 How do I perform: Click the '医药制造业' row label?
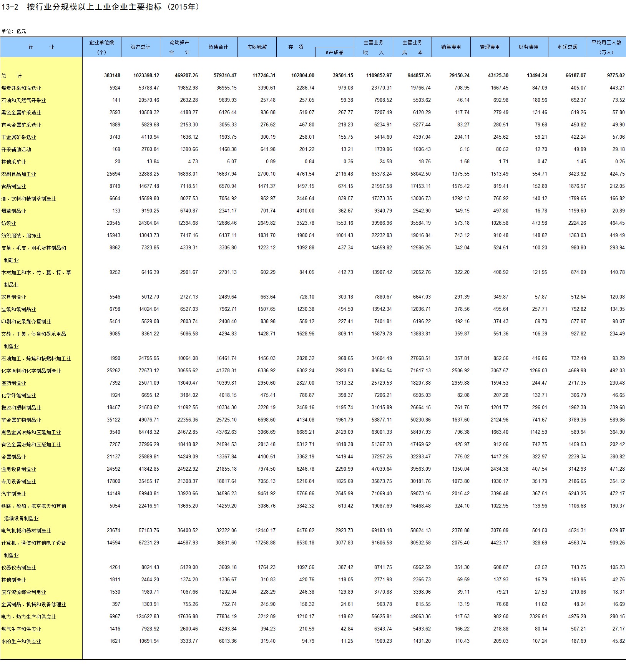coord(14,383)
